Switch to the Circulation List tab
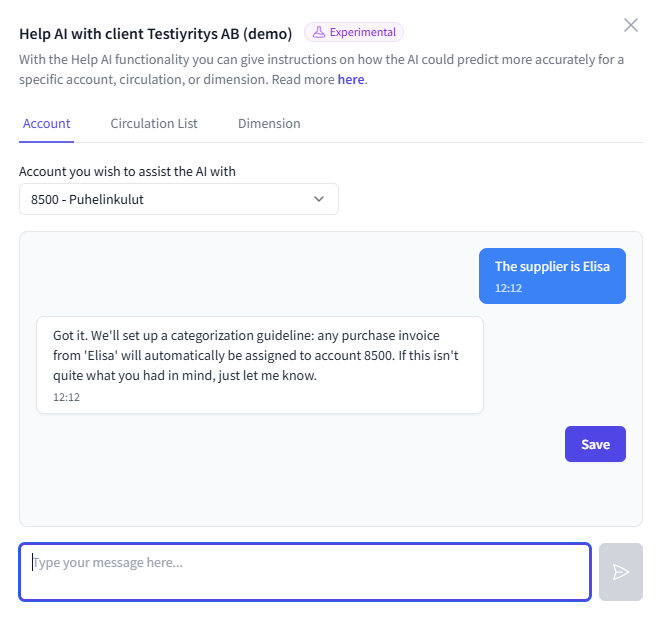The height and width of the screenshot is (622, 664). (x=154, y=124)
